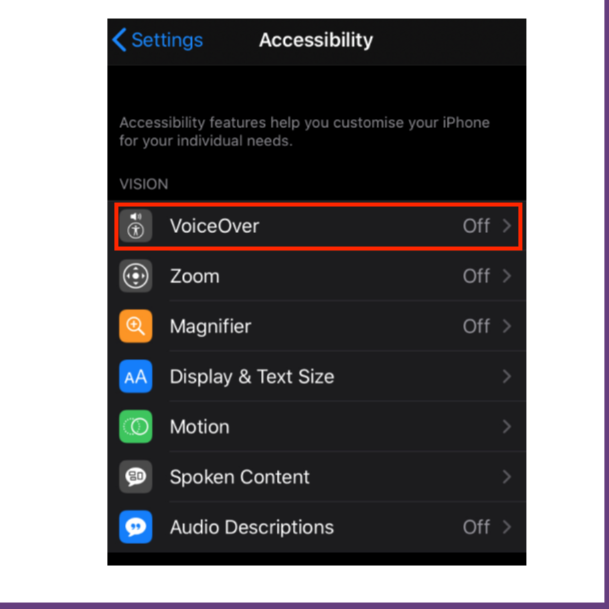This screenshot has width=609, height=609.
Task: Tap the Spoken Content speech bubble icon
Action: click(136, 477)
